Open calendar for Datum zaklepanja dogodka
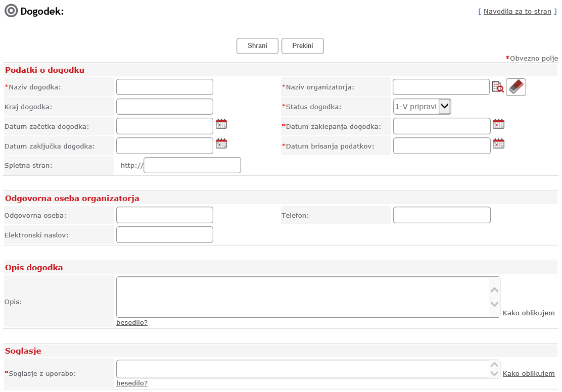 pos(499,124)
